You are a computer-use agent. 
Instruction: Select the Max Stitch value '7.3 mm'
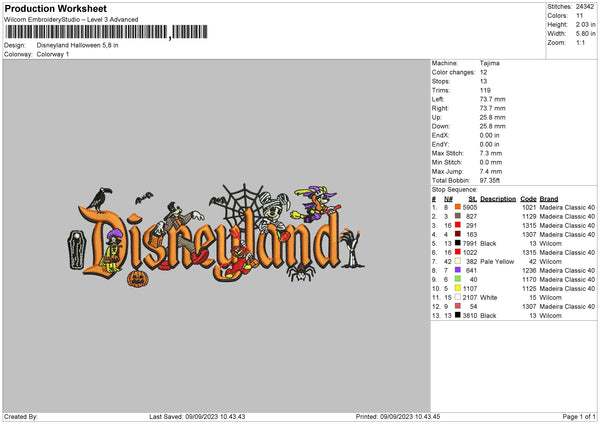click(x=491, y=153)
